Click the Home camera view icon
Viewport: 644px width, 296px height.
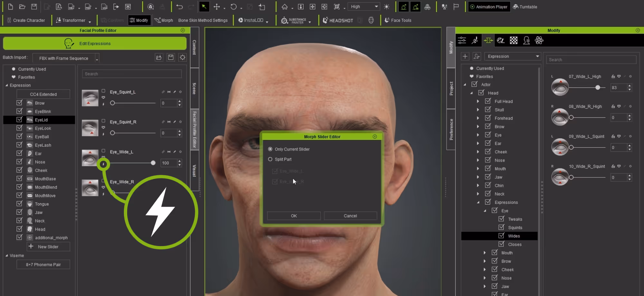[x=285, y=7]
